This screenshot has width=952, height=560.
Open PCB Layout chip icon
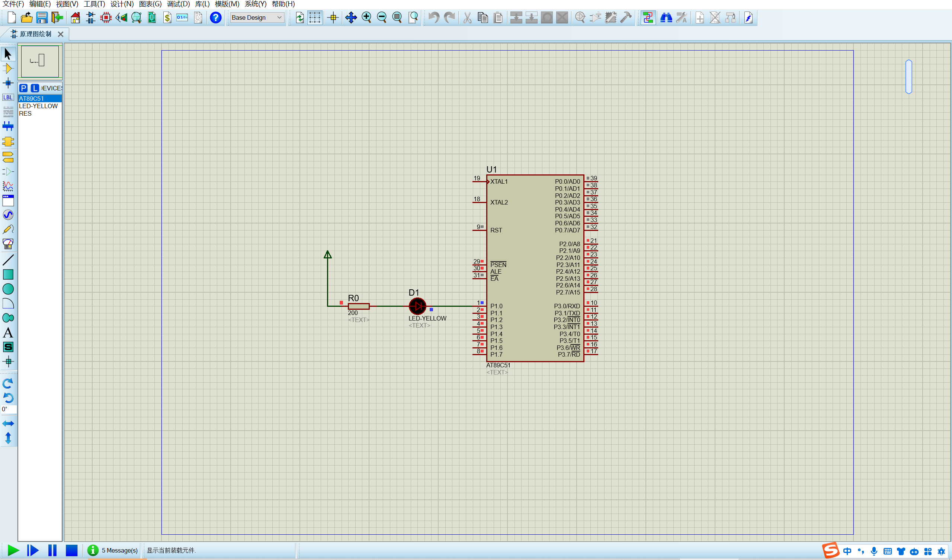click(106, 17)
